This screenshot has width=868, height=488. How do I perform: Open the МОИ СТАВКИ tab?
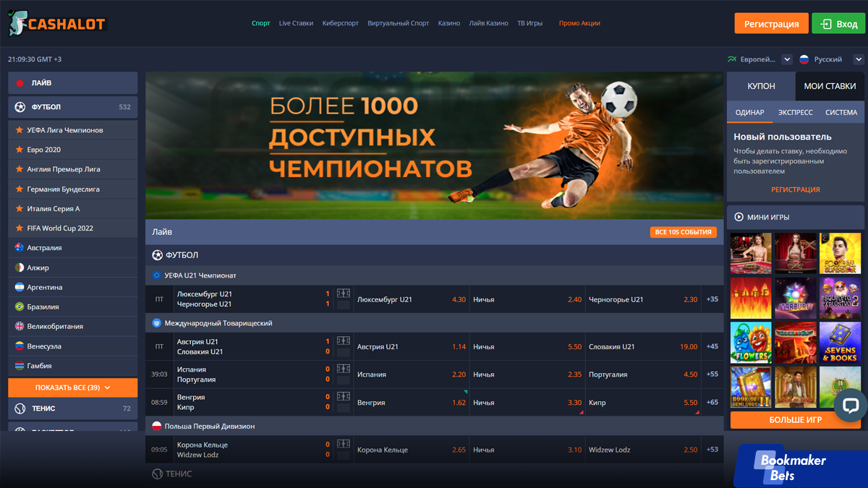(x=830, y=86)
